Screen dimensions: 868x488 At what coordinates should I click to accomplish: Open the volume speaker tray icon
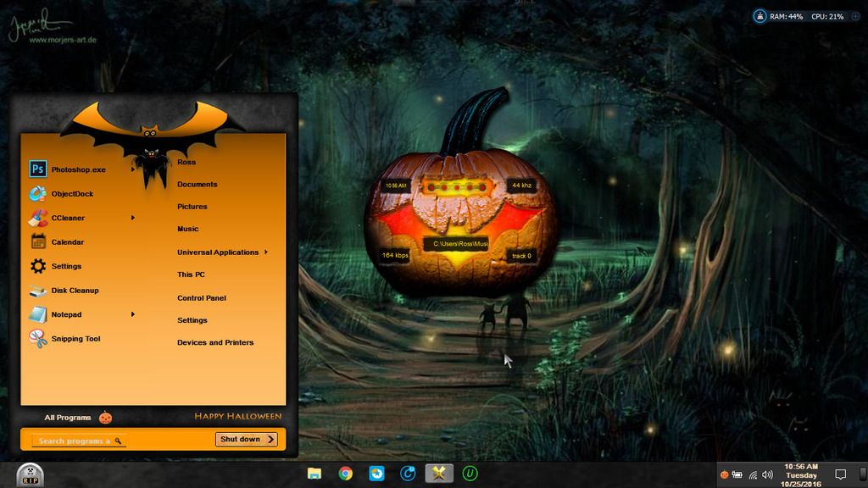(767, 474)
